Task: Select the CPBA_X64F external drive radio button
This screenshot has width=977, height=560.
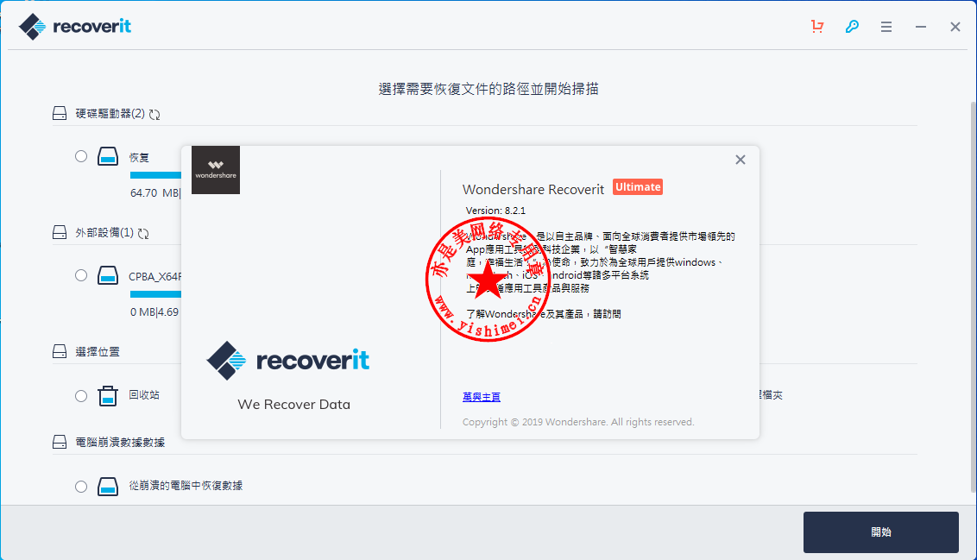Action: 81,275
